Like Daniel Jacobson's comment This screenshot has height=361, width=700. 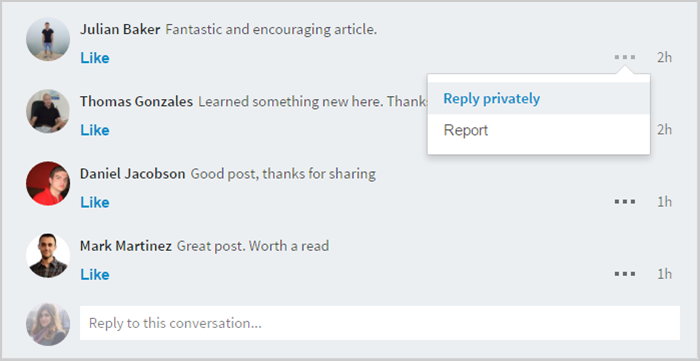click(95, 203)
